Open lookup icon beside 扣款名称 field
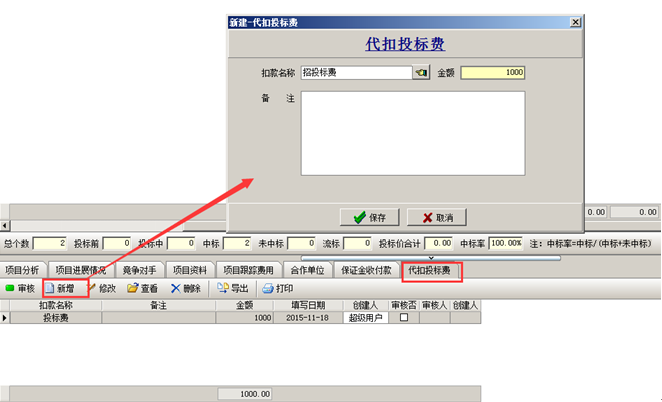662x402 pixels. 420,73
